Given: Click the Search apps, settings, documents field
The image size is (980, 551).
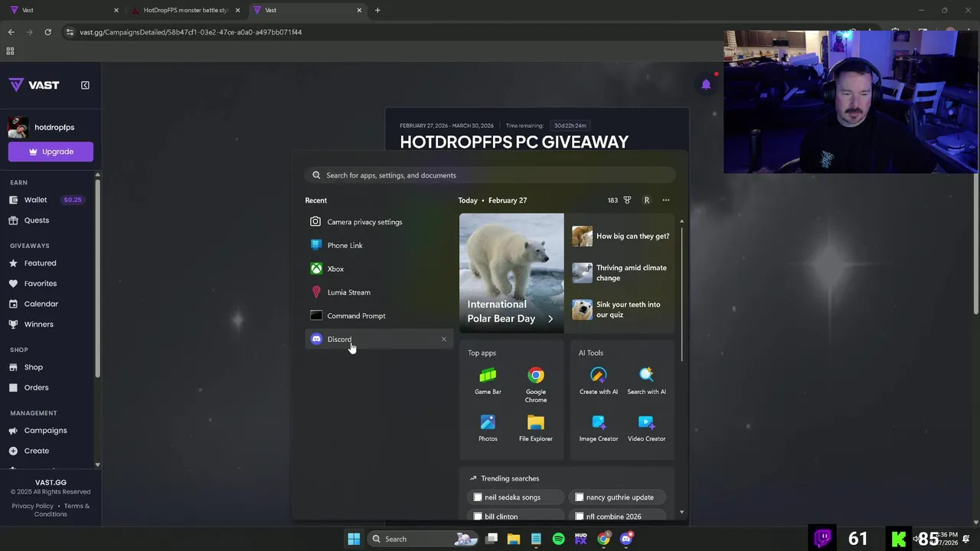Looking at the screenshot, I should pyautogui.click(x=490, y=175).
